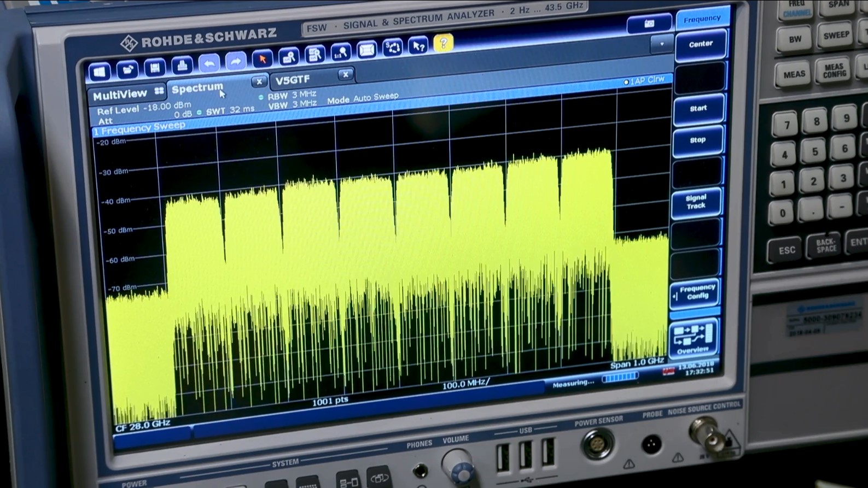Screen dimensions: 868x488
Task: Push the ESC hardware key
Action: 786,250
